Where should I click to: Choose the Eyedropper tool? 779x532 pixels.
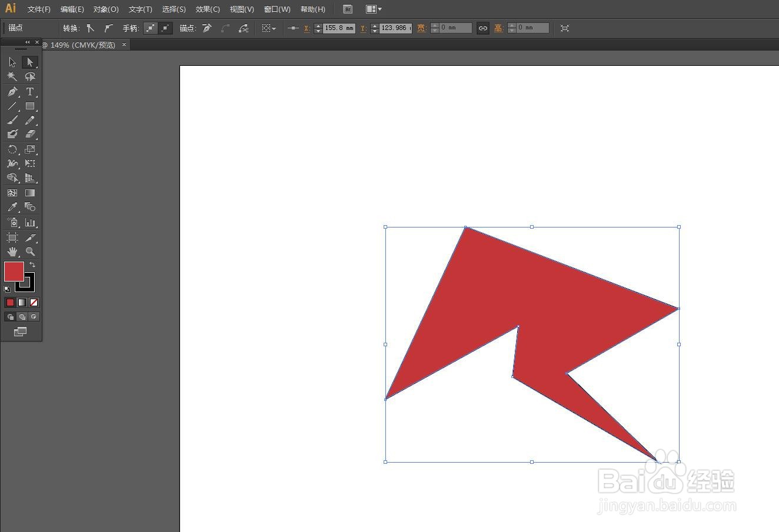point(12,207)
